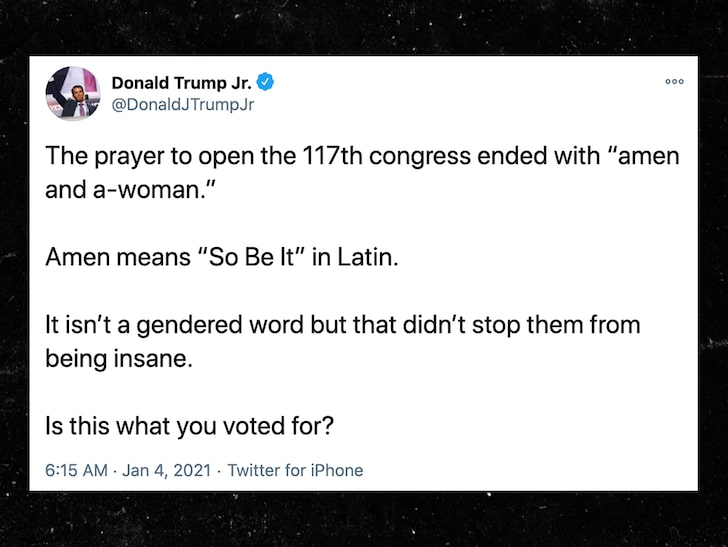728x547 pixels.
Task: Click the 6:15 AM timestamp
Action: (76, 470)
